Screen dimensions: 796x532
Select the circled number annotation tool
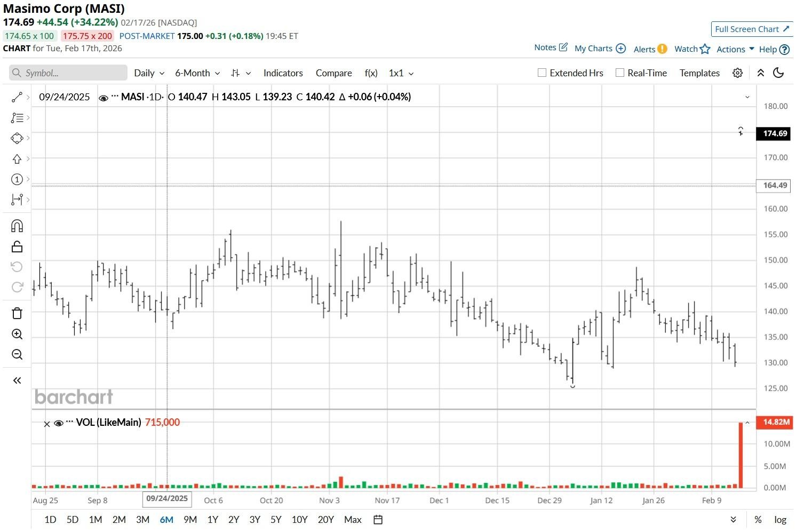(17, 179)
